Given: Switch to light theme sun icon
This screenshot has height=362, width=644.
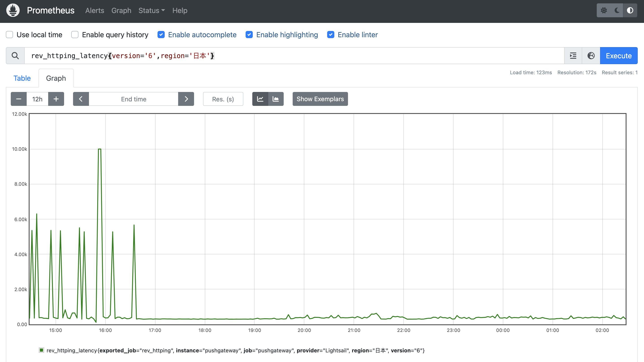Looking at the screenshot, I should click(x=604, y=10).
